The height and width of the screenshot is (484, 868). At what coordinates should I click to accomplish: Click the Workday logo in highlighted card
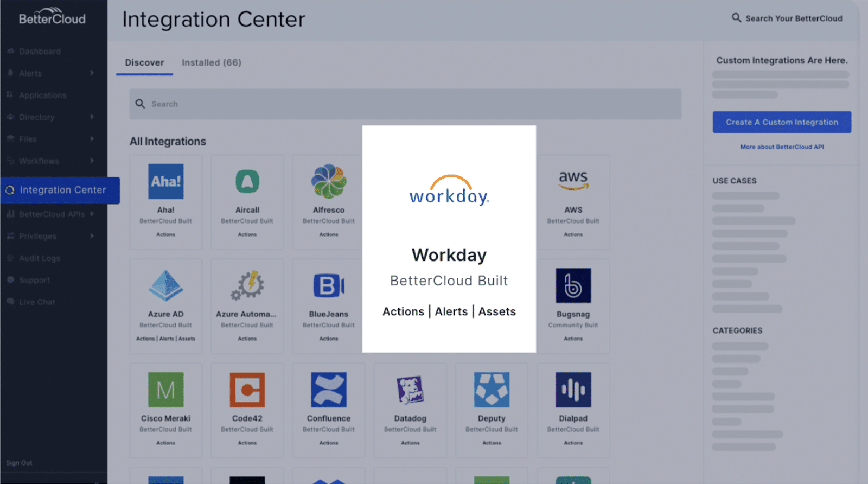click(x=449, y=190)
